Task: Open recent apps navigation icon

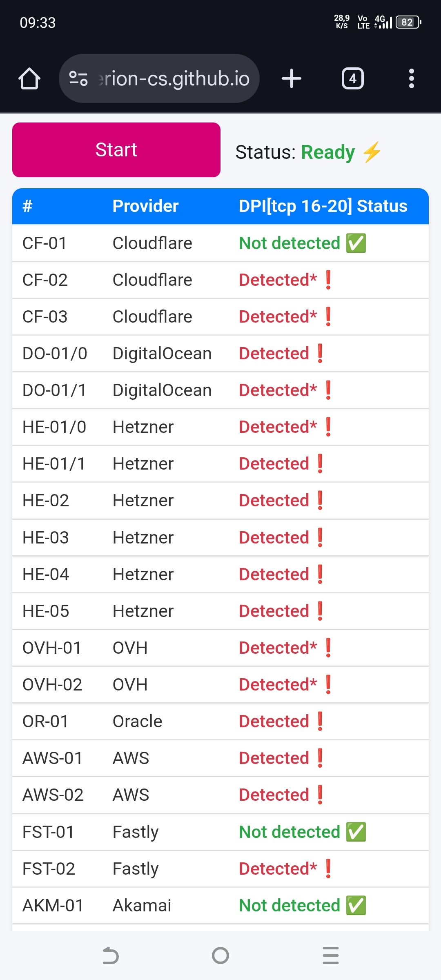Action: (x=331, y=955)
